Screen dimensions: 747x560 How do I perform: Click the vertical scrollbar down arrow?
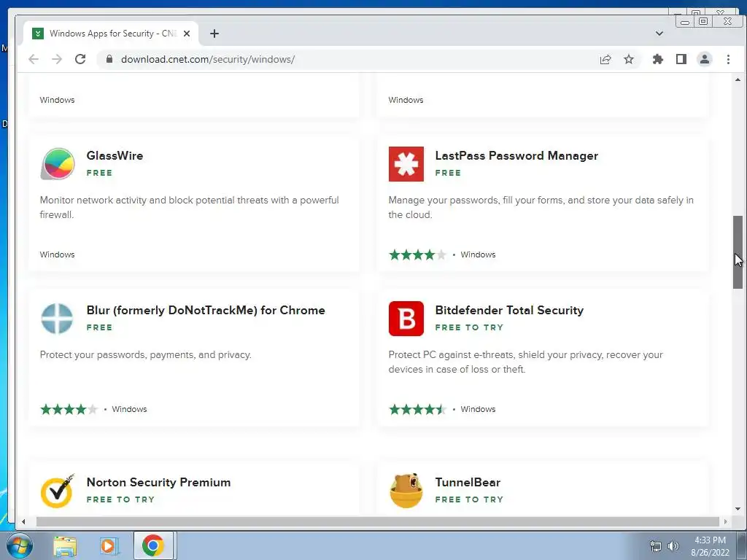click(x=738, y=508)
